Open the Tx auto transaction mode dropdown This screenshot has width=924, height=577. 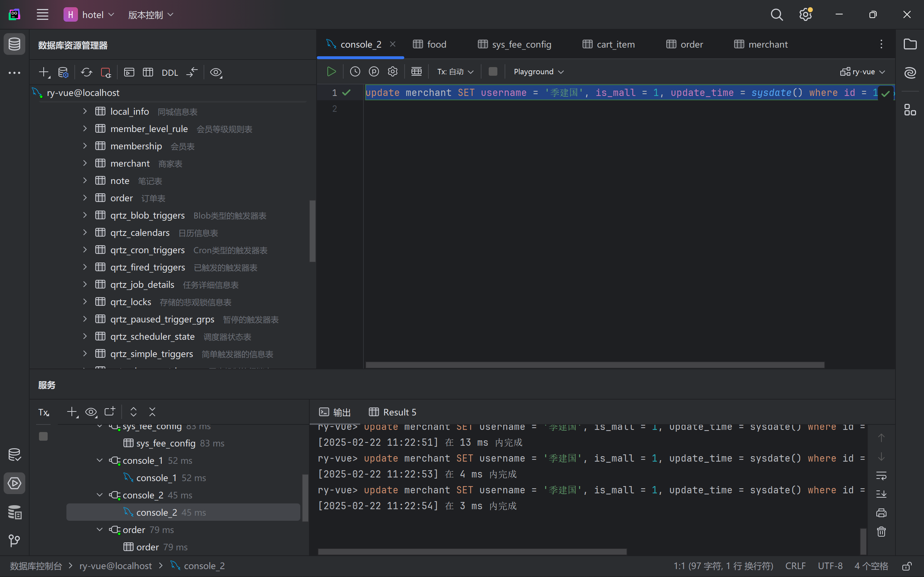tap(455, 72)
